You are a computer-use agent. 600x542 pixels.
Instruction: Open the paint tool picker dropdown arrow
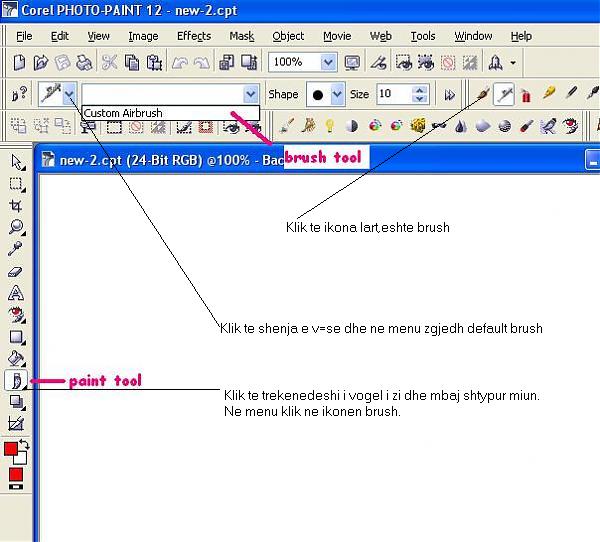70,94
